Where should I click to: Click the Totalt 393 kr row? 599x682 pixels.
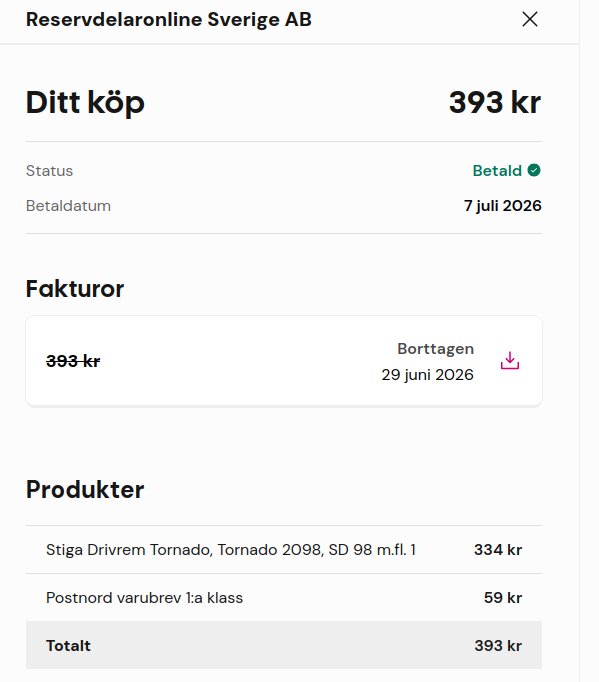284,645
